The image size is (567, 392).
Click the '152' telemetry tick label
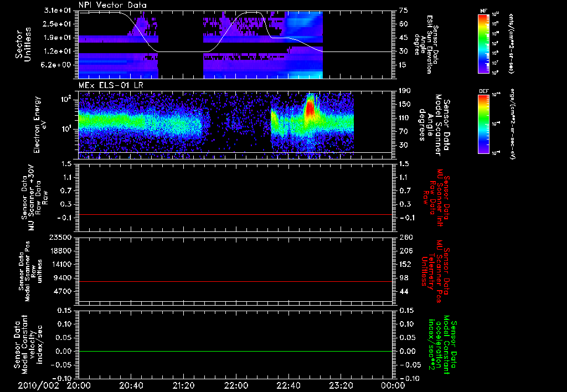coord(406,264)
